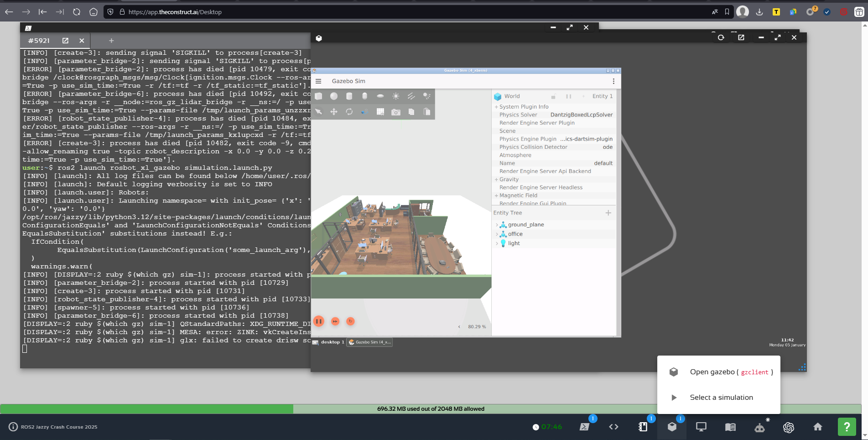Click the green help question button
Screen dimensions: 868x440
pos(847,427)
